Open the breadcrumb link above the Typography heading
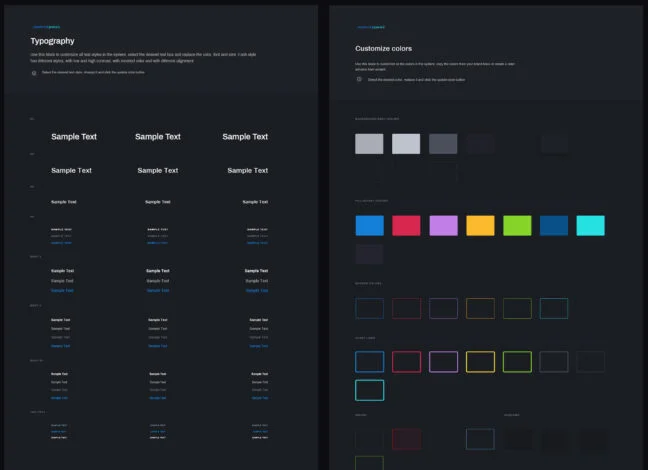The height and width of the screenshot is (470, 648). [x=46, y=27]
